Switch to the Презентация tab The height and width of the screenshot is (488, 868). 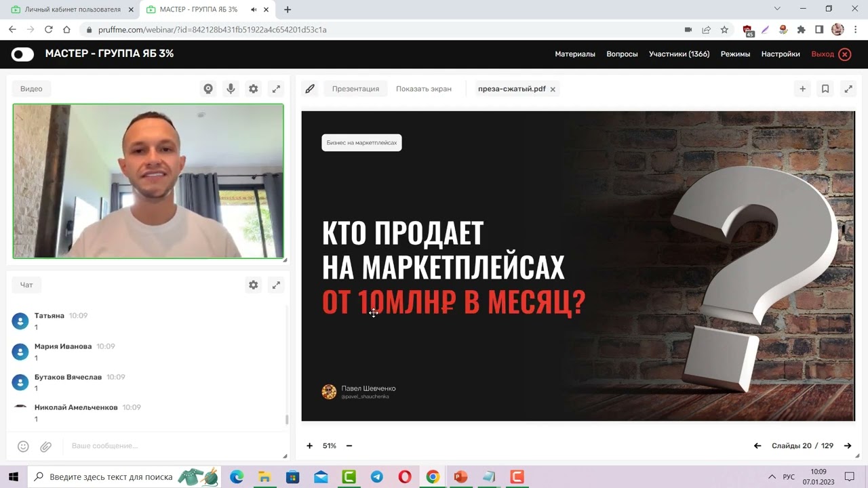point(355,88)
